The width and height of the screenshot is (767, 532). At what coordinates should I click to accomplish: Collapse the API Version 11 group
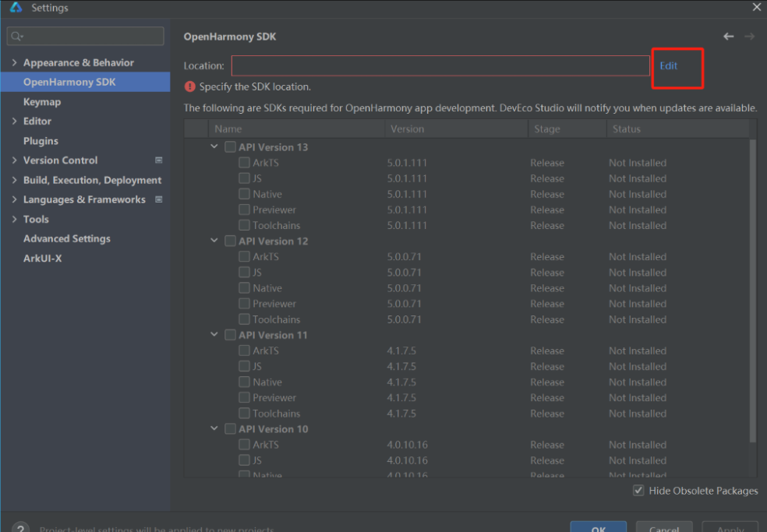pyautogui.click(x=214, y=334)
